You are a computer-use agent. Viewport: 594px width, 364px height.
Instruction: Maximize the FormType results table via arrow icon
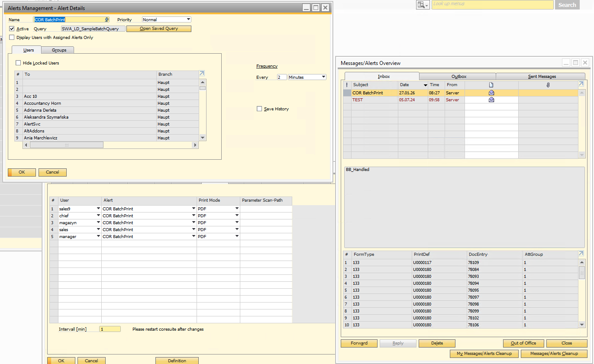pyautogui.click(x=581, y=254)
